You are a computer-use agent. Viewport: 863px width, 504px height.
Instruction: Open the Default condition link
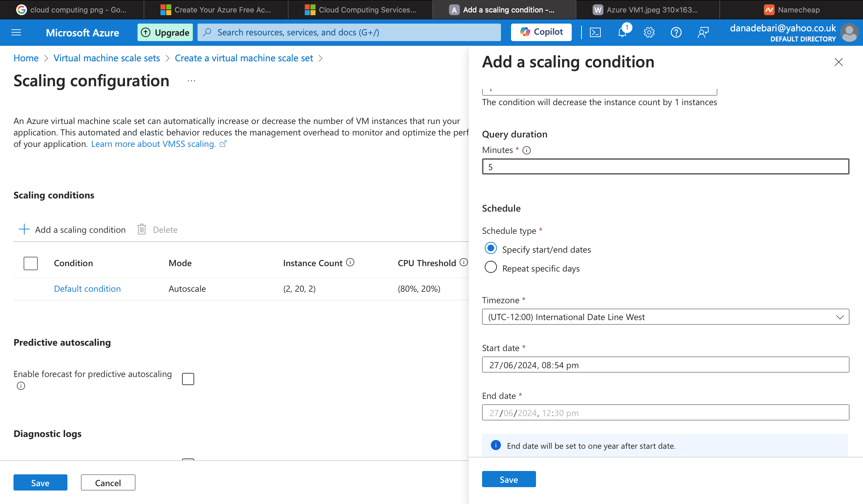[87, 289]
